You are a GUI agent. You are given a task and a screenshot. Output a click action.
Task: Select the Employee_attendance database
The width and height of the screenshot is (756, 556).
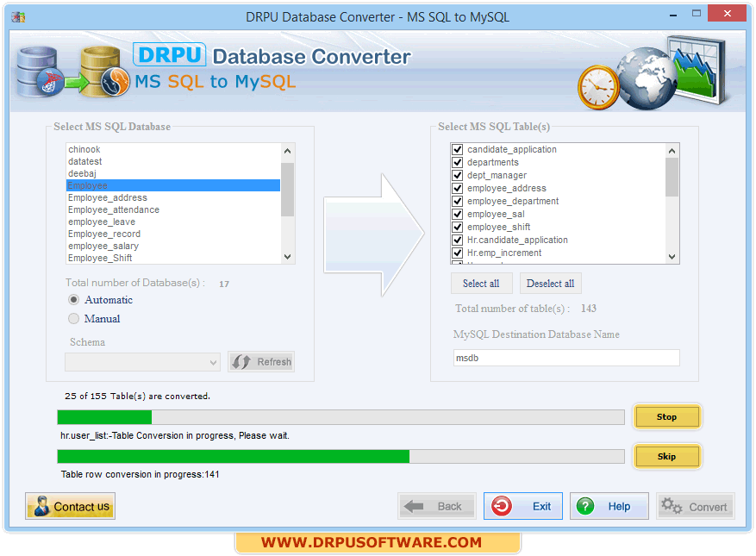point(173,209)
